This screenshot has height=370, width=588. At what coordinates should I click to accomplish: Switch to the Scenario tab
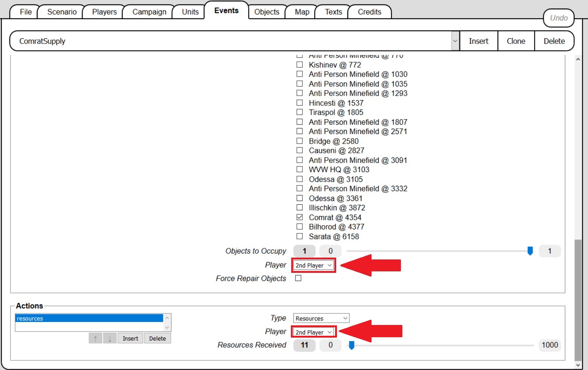pos(62,12)
